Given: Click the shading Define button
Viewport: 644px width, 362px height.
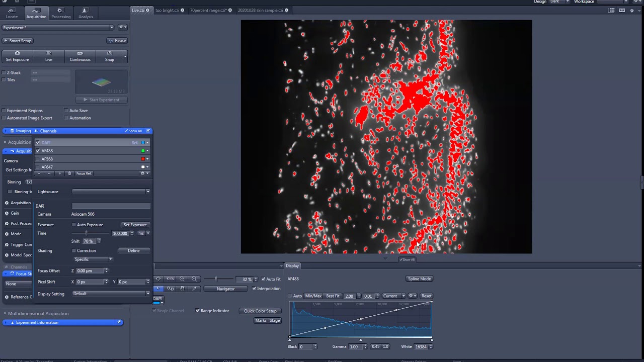Looking at the screenshot, I should pyautogui.click(x=133, y=250).
